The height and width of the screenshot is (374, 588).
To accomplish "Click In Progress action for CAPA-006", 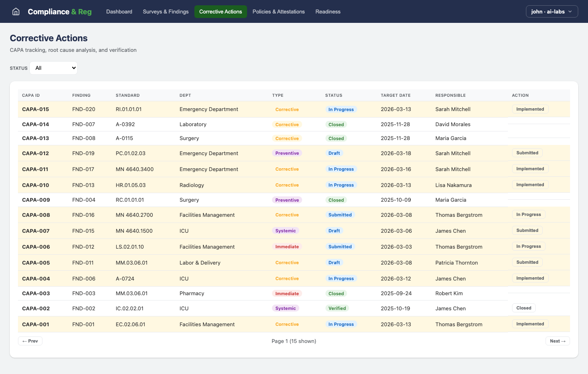I will pos(528,246).
